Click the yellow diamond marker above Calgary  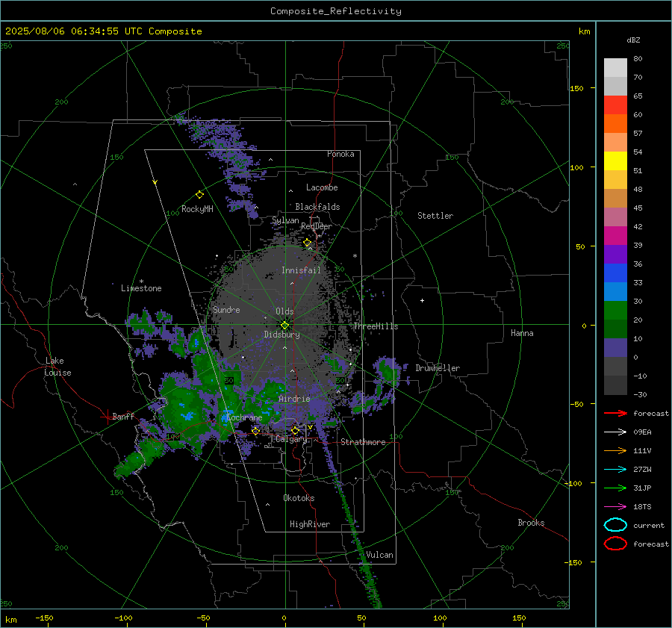(295, 430)
